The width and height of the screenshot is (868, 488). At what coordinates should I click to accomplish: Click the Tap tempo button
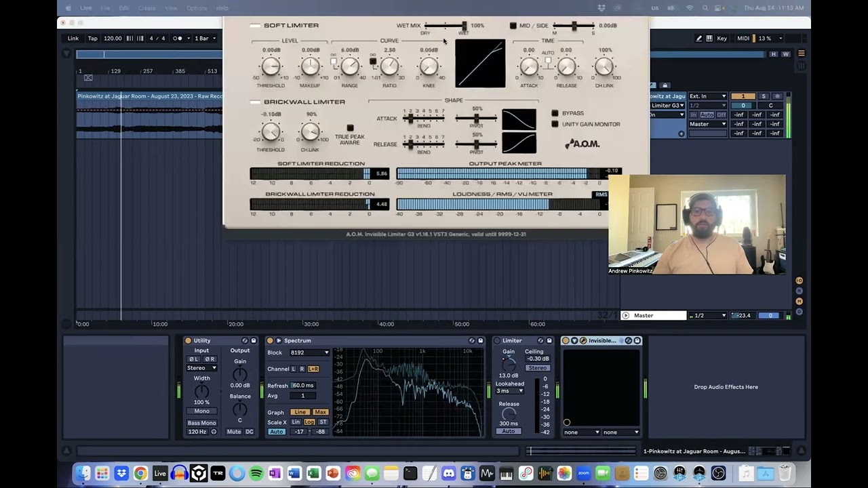tap(93, 39)
